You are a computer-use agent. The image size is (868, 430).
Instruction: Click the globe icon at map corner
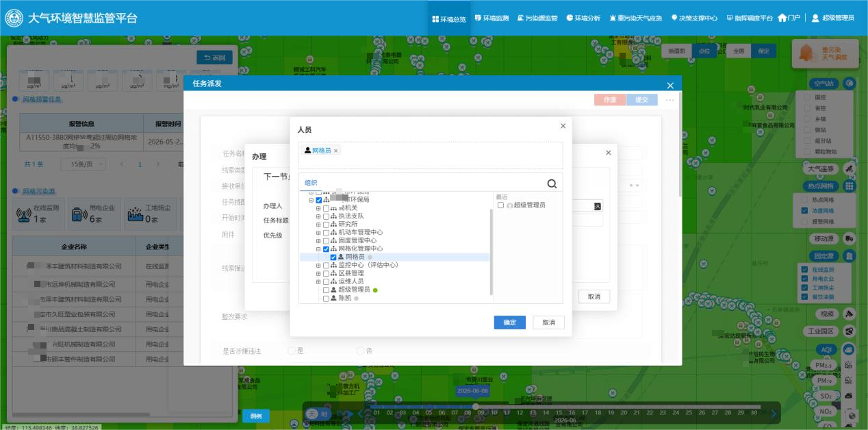(852, 416)
